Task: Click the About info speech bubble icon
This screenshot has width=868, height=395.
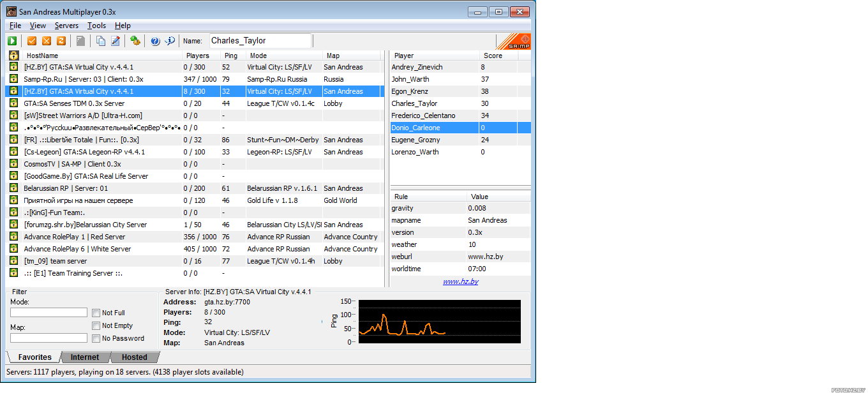Action: coord(170,41)
